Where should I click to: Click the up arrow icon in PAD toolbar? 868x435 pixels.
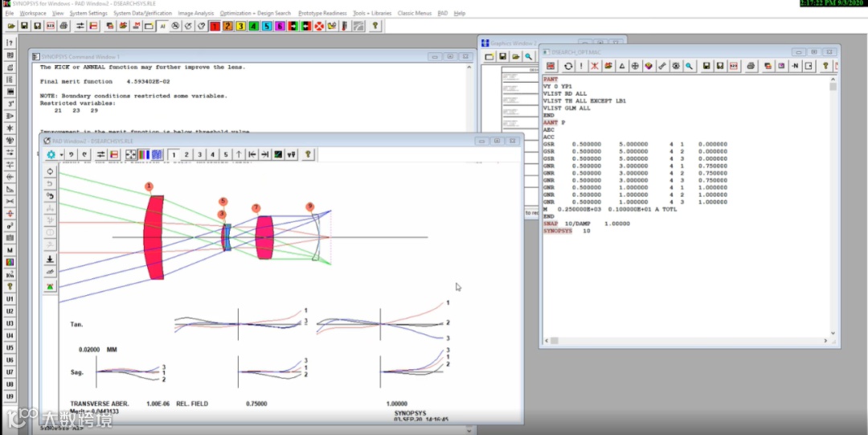click(239, 154)
